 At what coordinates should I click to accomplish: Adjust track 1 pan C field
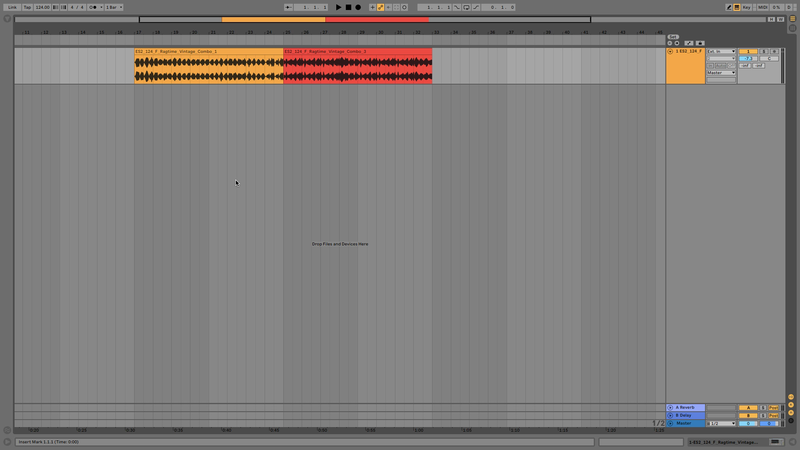click(769, 59)
